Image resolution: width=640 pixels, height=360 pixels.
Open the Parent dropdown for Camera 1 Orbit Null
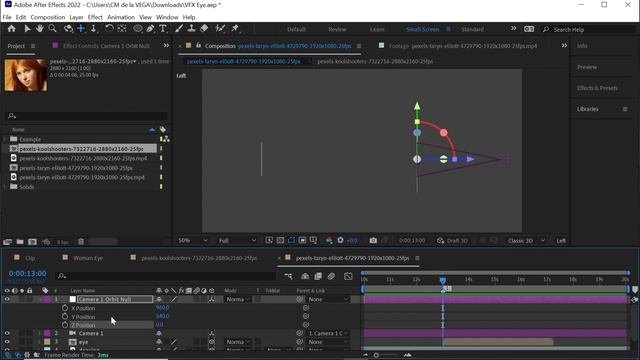[x=329, y=299]
